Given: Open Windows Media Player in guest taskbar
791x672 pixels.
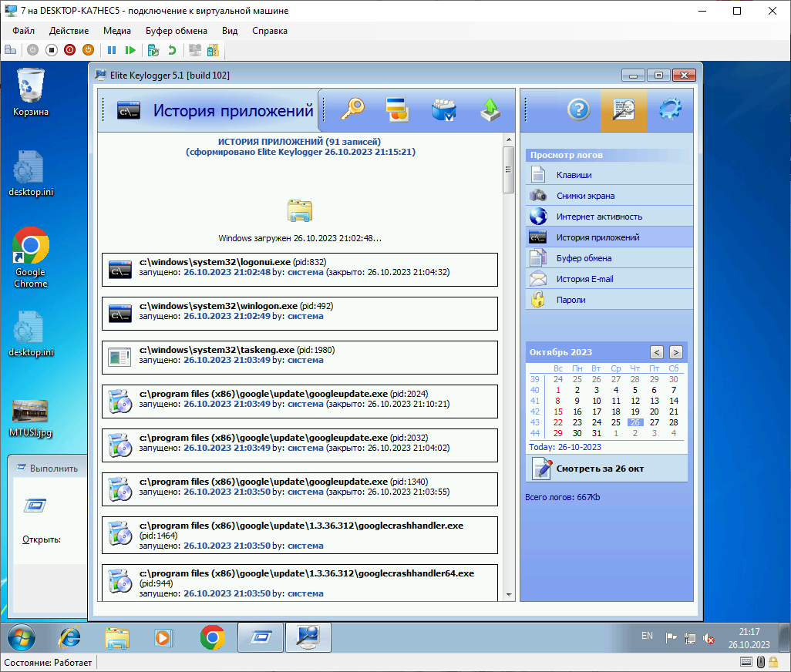Looking at the screenshot, I should pos(163,638).
